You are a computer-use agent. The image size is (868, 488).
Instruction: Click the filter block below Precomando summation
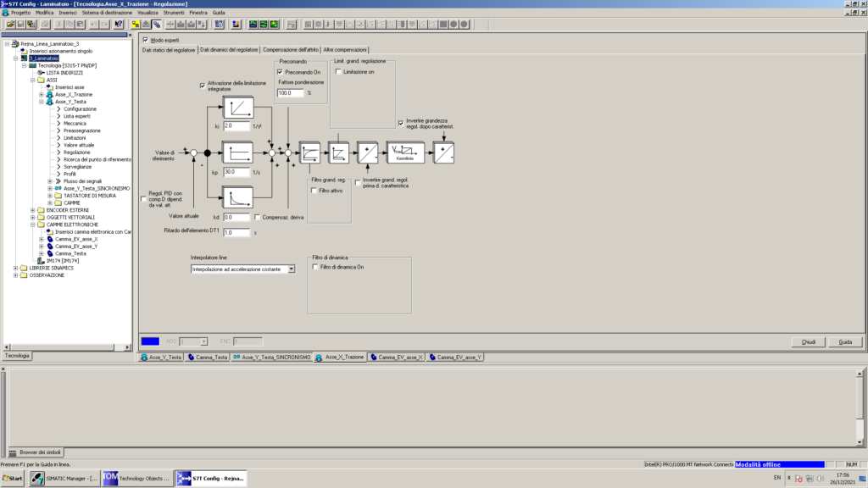(x=309, y=152)
